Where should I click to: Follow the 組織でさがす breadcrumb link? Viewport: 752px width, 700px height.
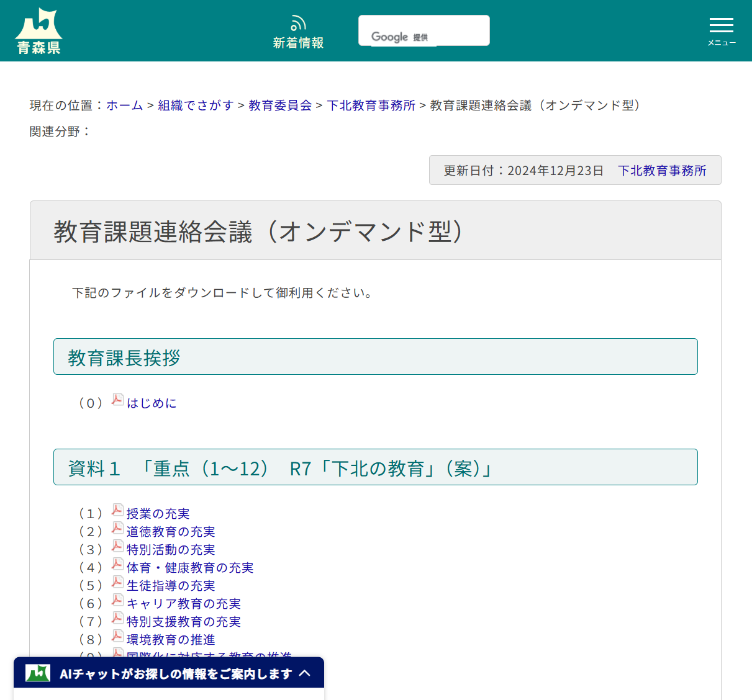click(x=196, y=105)
